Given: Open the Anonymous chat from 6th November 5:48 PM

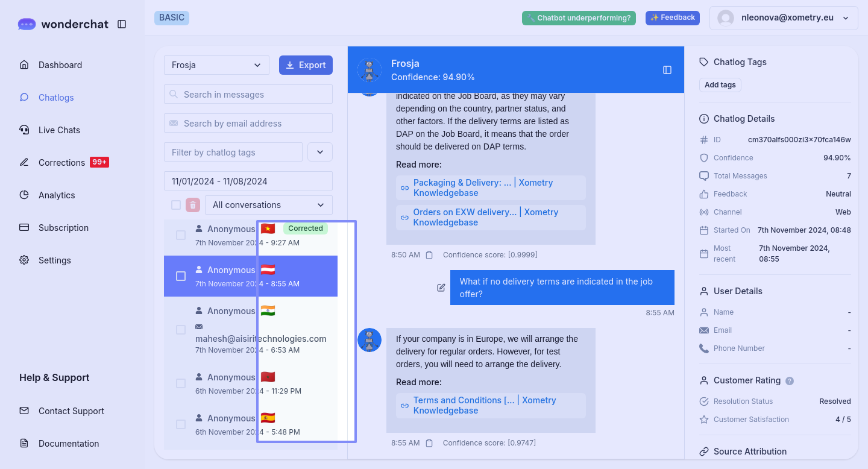Looking at the screenshot, I should [251, 424].
